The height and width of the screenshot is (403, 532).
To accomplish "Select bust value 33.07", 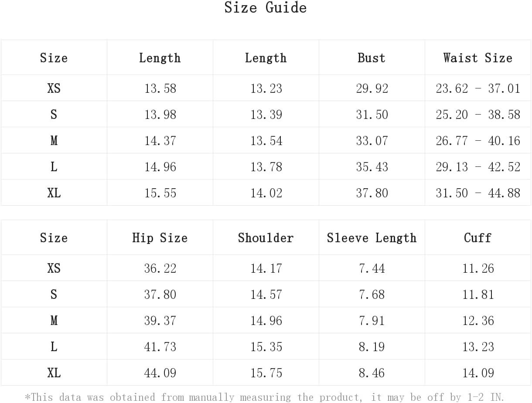I will pyautogui.click(x=372, y=141).
